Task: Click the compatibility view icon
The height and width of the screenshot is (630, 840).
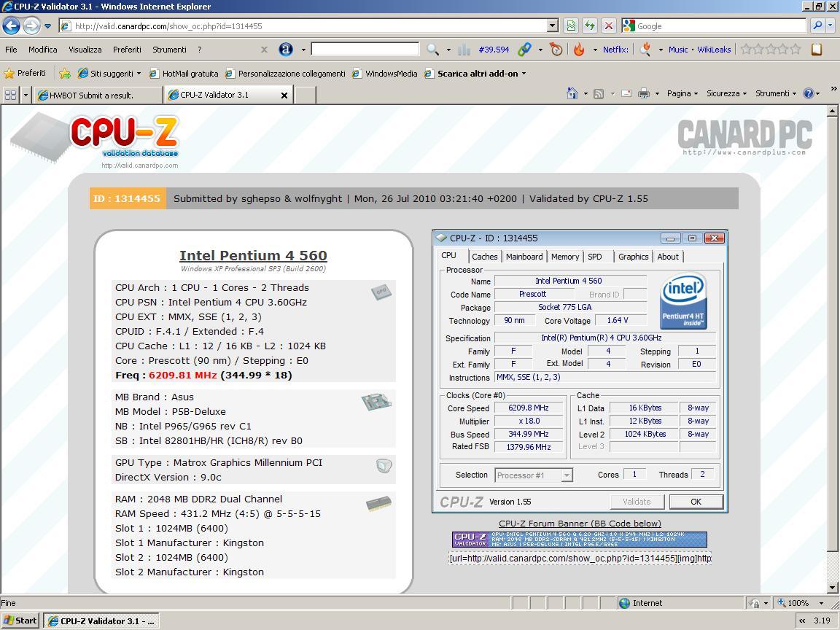Action: [571, 26]
